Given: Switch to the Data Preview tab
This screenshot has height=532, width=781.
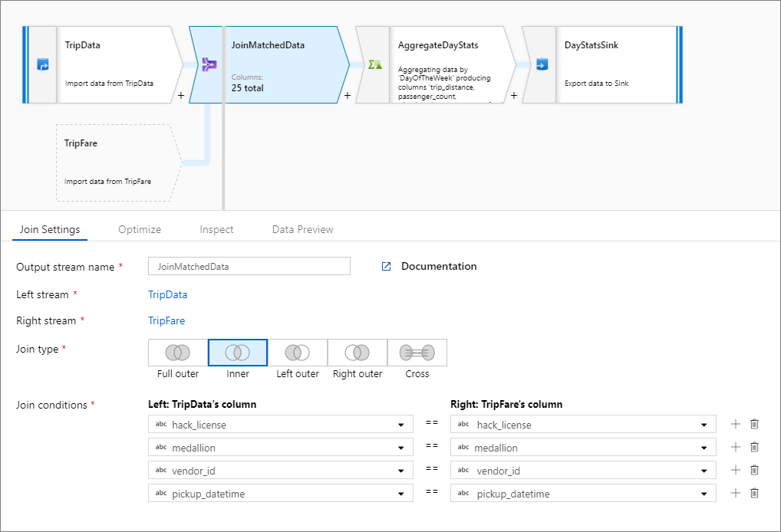Looking at the screenshot, I should pyautogui.click(x=302, y=228).
